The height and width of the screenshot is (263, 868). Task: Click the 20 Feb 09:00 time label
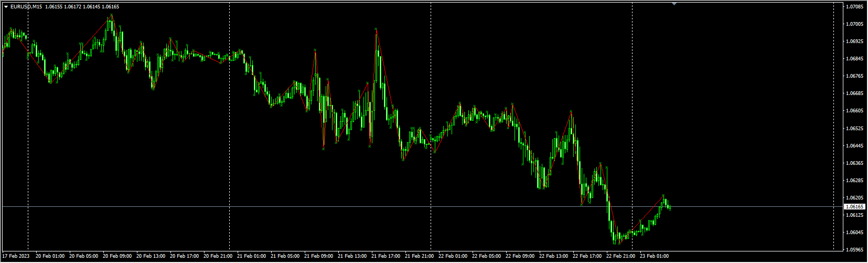[x=117, y=256]
